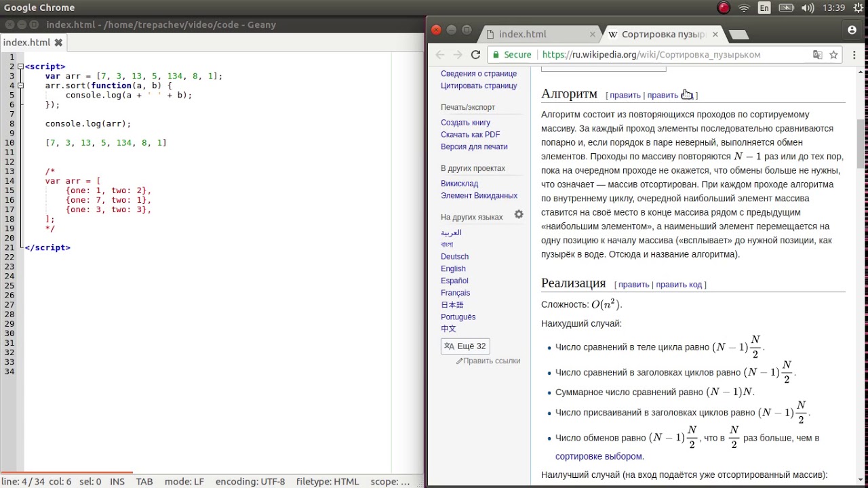Click Chrome's forward navigation arrow
Screen dimensions: 868x488
pos(458,55)
